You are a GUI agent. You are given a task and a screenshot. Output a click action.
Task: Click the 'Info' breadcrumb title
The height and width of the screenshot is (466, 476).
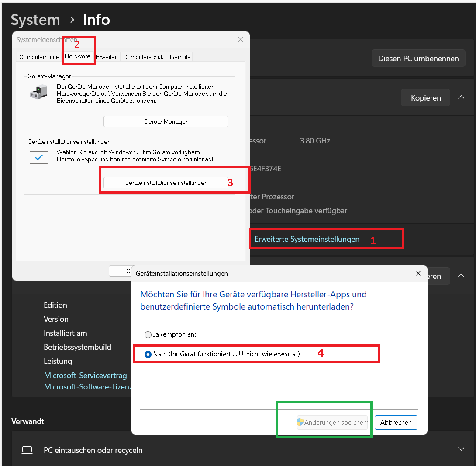point(96,20)
